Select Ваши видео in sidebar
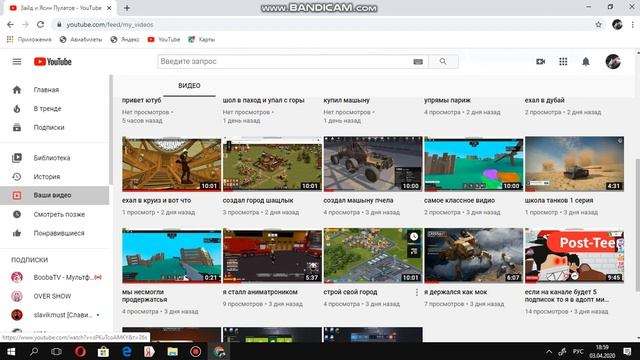The width and height of the screenshot is (640, 360). [x=55, y=195]
